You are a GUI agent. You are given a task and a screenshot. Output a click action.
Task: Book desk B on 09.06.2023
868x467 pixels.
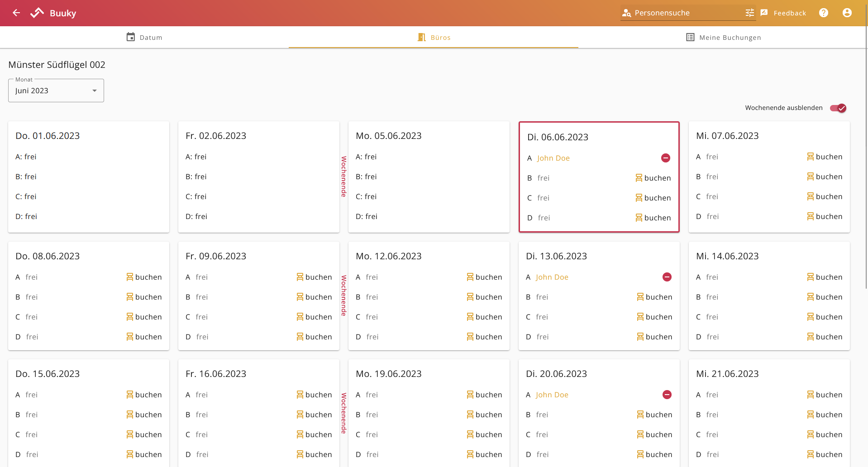pos(315,297)
